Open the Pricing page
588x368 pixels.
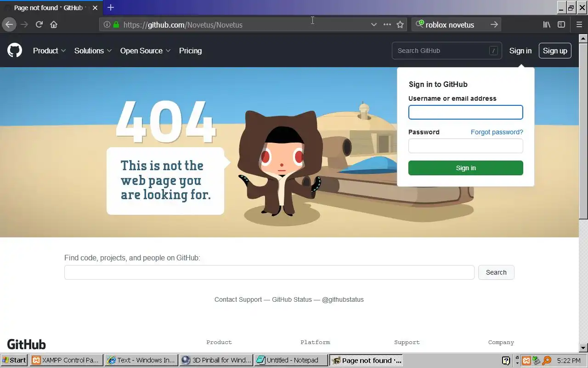coord(190,51)
